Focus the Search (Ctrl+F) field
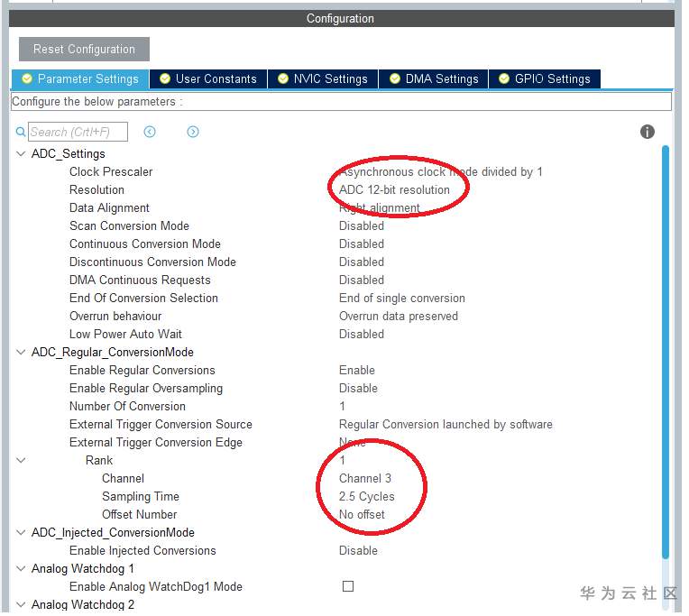 78,132
